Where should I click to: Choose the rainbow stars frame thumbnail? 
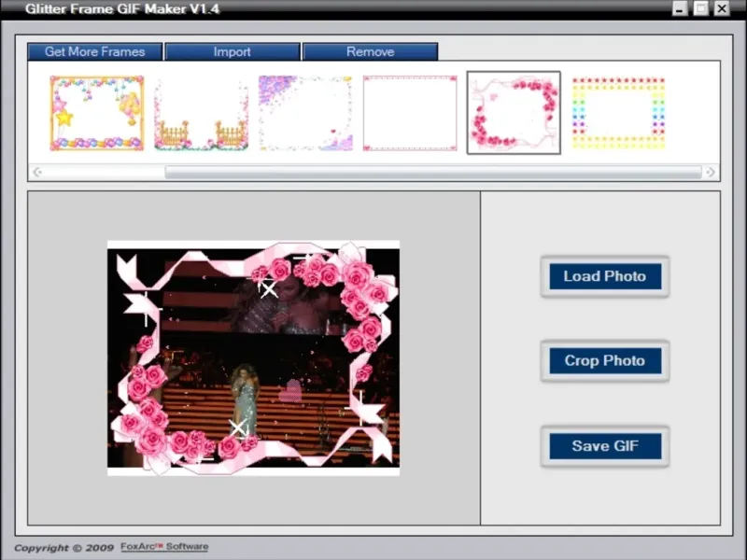coord(618,113)
